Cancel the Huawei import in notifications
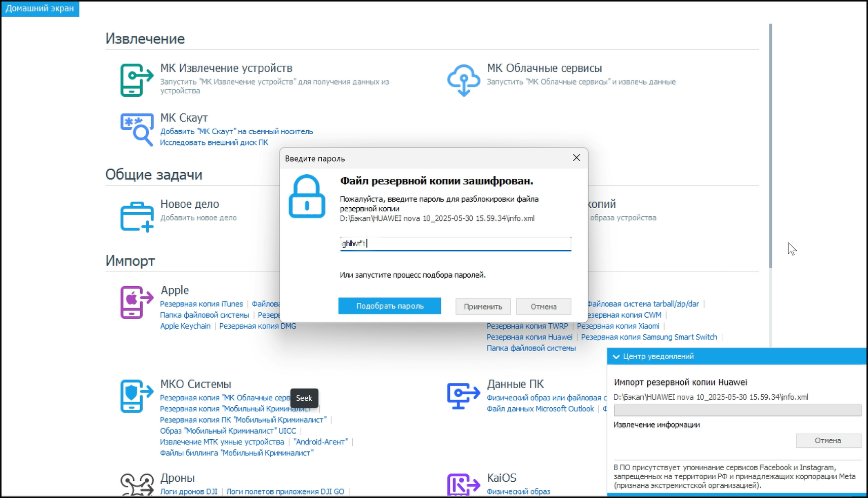The image size is (868, 498). click(828, 441)
